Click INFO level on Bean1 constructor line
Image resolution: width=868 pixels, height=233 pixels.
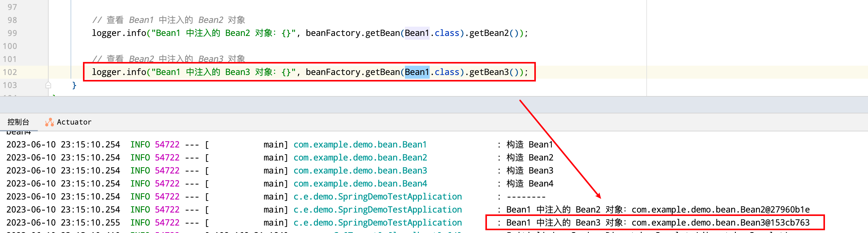pos(140,145)
